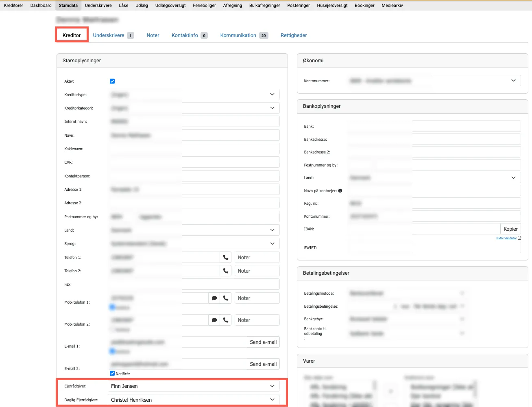
Task: Click the call icon for Mobiltelefon 1
Action: [226, 298]
